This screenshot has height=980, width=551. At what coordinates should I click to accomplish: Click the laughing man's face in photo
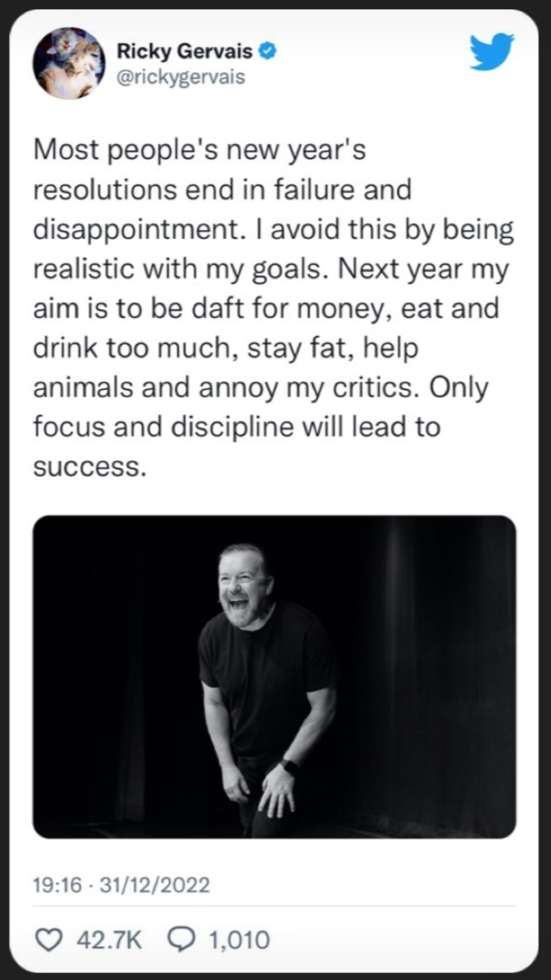[244, 585]
